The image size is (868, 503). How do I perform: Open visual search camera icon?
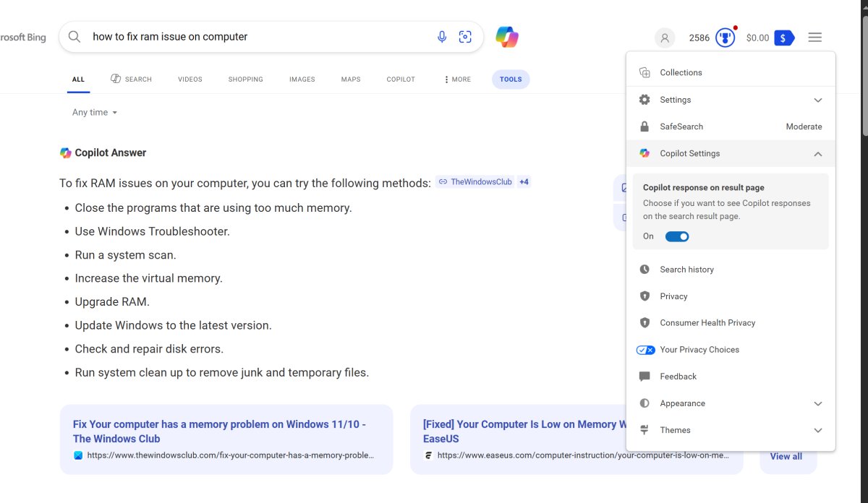point(465,37)
